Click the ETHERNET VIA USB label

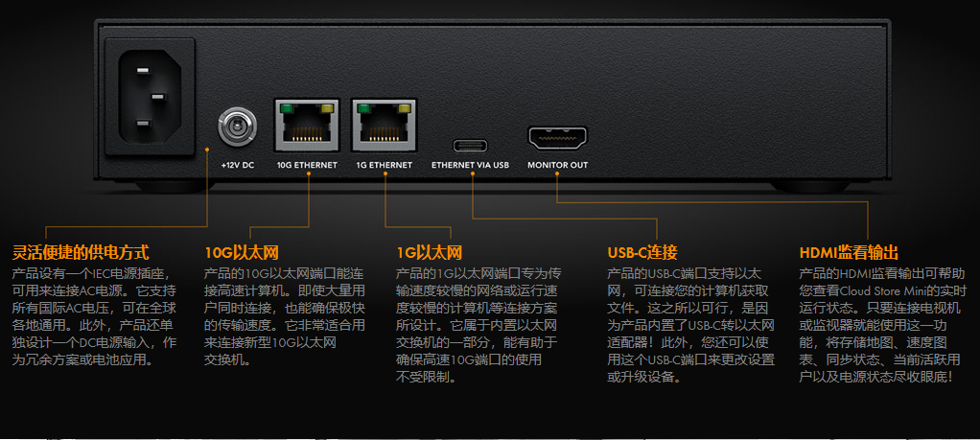pyautogui.click(x=471, y=166)
